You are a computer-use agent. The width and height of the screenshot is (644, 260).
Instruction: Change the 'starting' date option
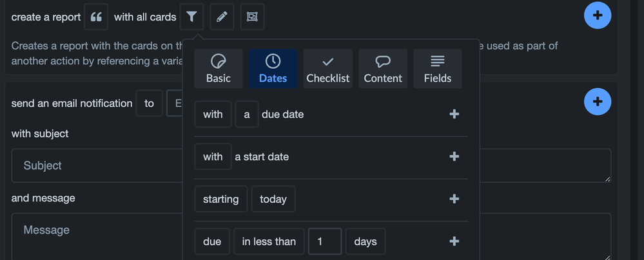coord(220,200)
